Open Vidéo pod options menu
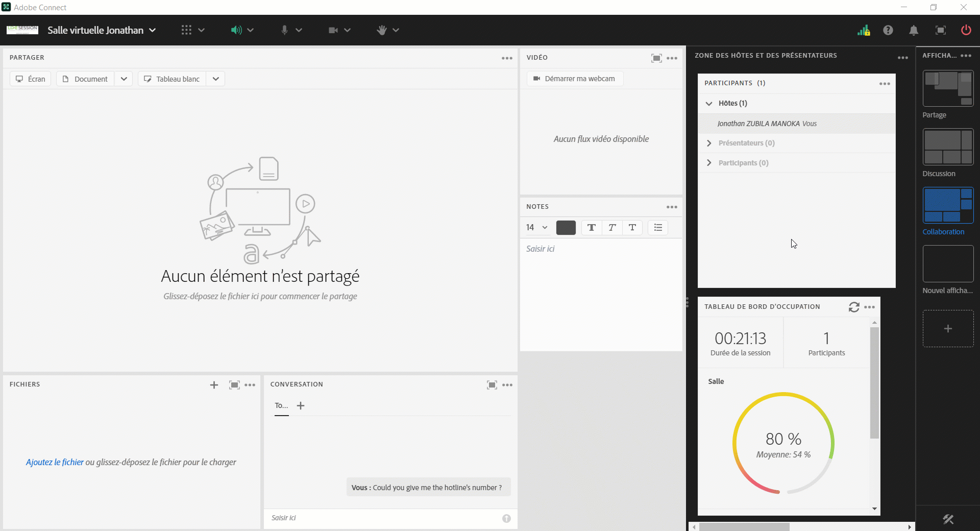 (672, 58)
